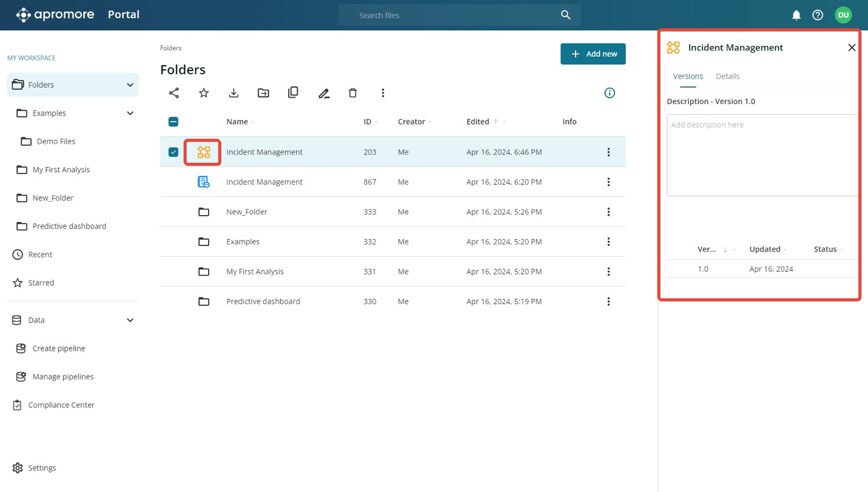Uncheck the Incident Management row checkbox
The width and height of the screenshot is (868, 492).
(173, 152)
